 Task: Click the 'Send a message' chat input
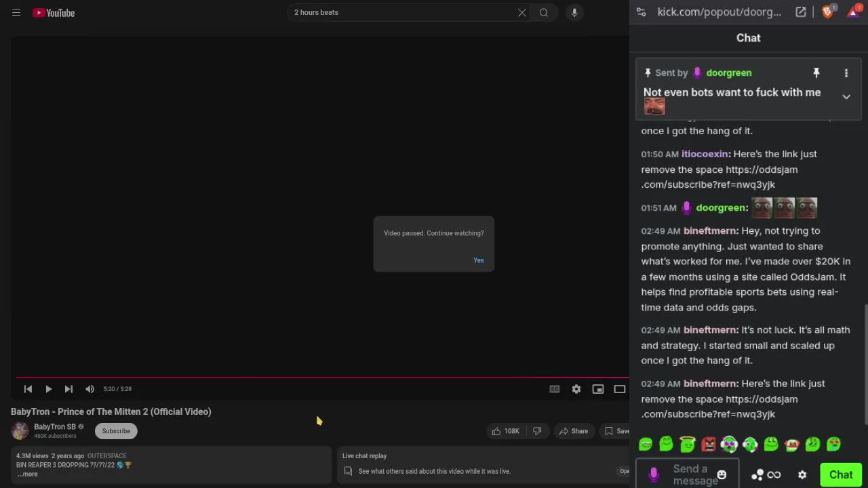click(x=695, y=474)
